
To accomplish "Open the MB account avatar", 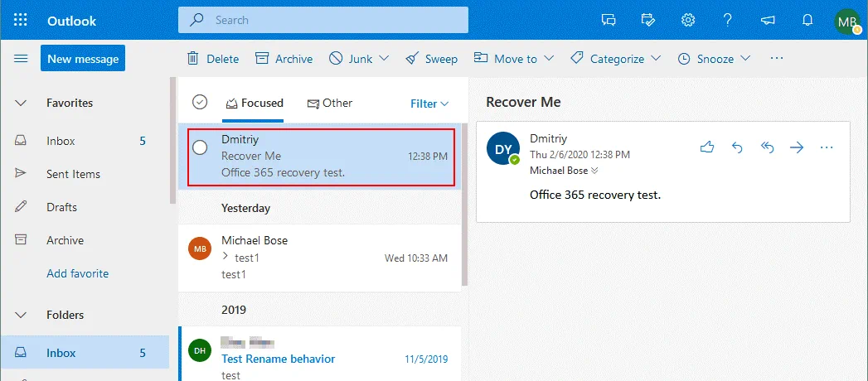I will (847, 22).
